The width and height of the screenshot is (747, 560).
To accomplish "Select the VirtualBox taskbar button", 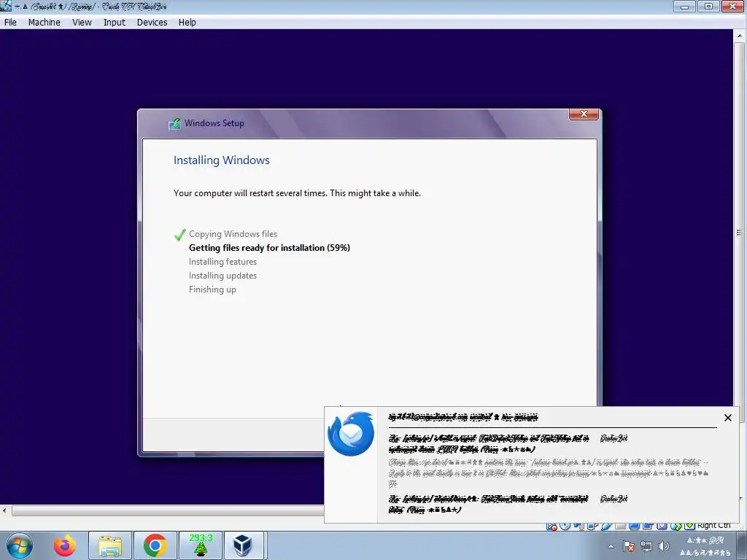I will [x=244, y=545].
